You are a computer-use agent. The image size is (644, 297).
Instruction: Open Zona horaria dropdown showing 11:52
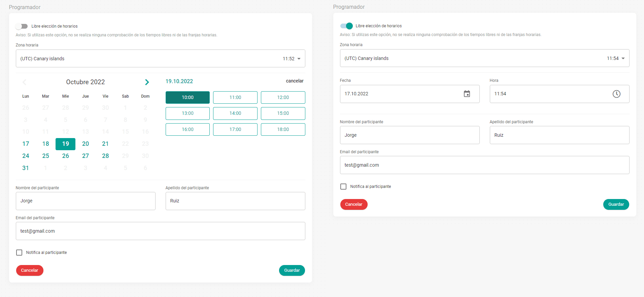[160, 59]
